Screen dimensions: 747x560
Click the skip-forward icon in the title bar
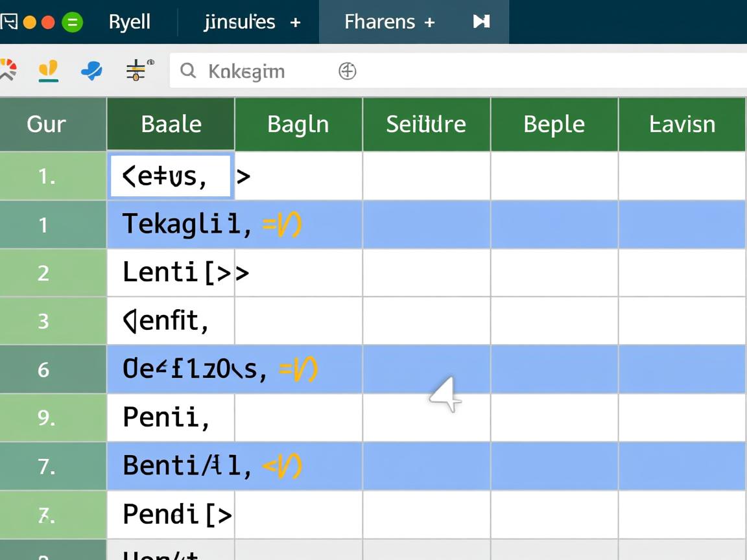tap(480, 21)
